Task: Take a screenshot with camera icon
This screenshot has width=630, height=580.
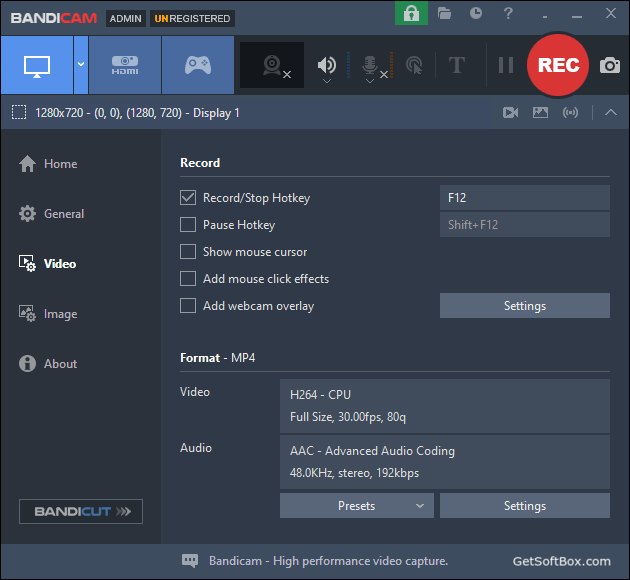Action: pos(610,65)
